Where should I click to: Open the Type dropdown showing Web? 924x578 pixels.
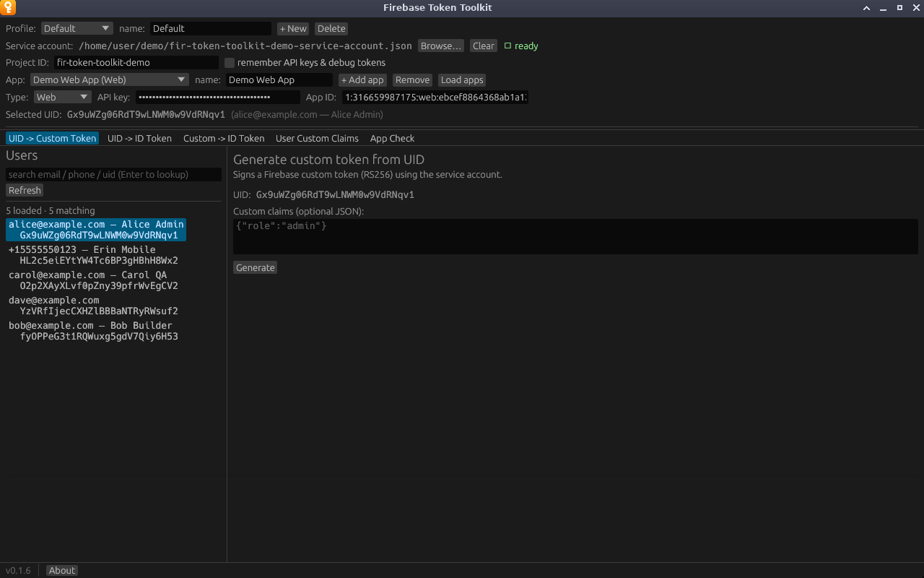[62, 97]
